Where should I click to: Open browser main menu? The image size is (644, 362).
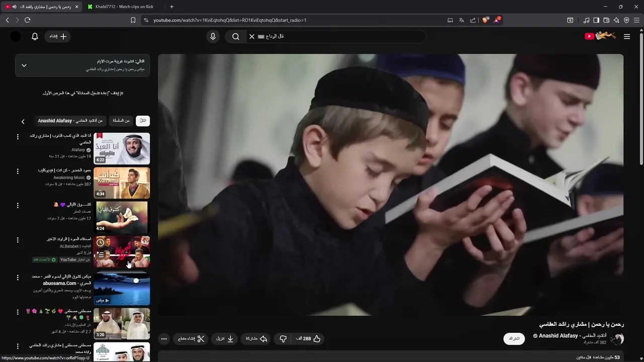(636, 20)
